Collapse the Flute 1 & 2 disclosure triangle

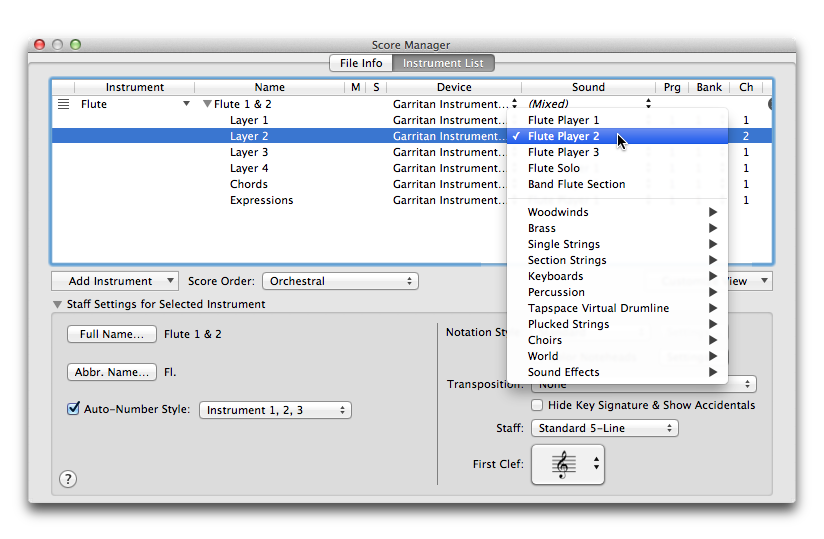pos(208,104)
